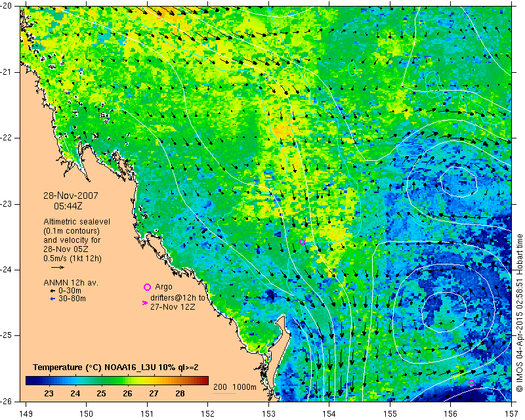Click the 'Altimetric sealevel' legend text

click(x=77, y=222)
